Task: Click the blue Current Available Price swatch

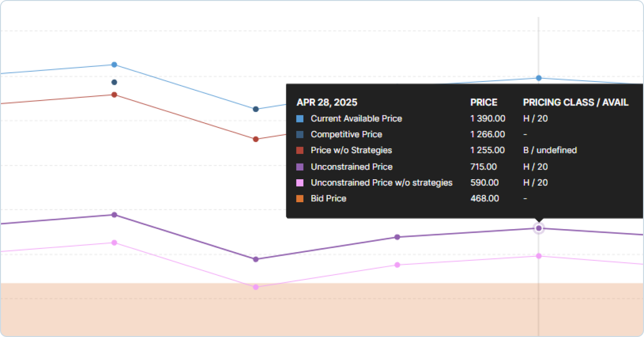Action: click(300, 119)
